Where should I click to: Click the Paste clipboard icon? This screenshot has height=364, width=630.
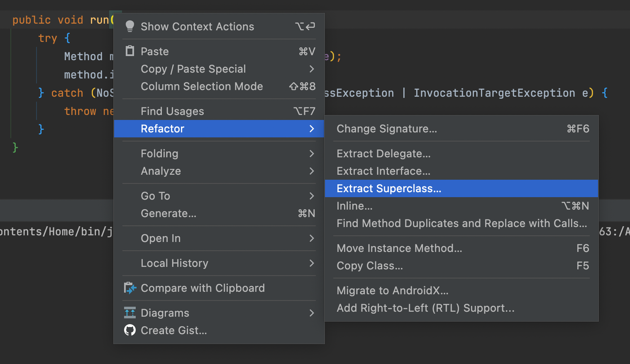click(130, 51)
